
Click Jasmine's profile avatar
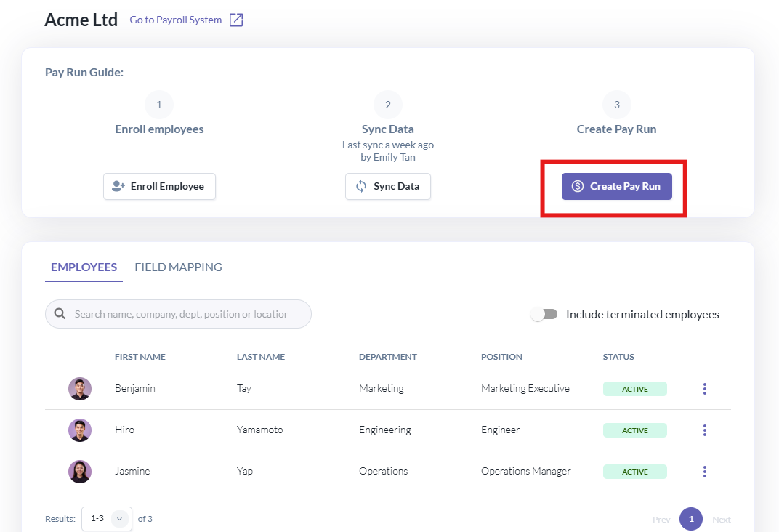click(x=80, y=472)
